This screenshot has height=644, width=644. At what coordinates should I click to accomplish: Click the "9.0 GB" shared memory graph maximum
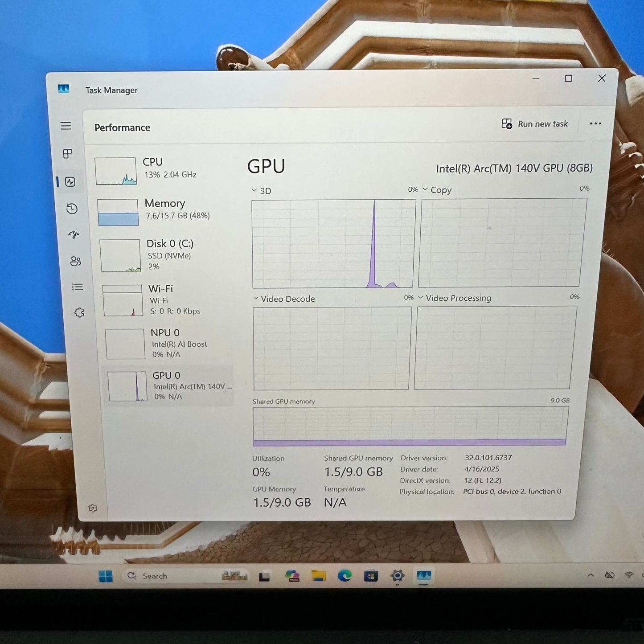560,400
